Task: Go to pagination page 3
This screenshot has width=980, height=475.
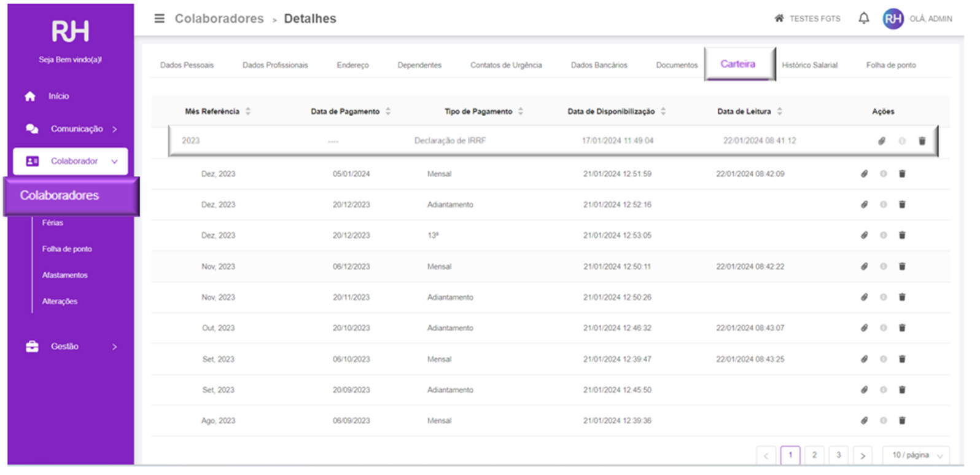Action: pos(838,455)
